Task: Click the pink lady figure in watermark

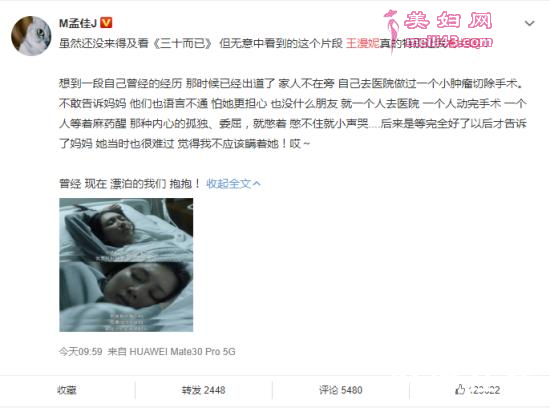Action: (392, 32)
